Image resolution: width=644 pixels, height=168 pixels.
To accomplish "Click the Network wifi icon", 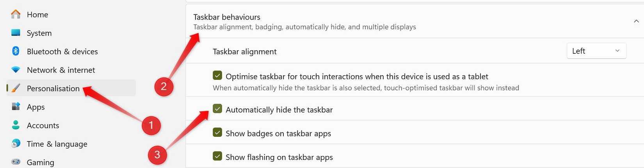I will pyautogui.click(x=16, y=70).
